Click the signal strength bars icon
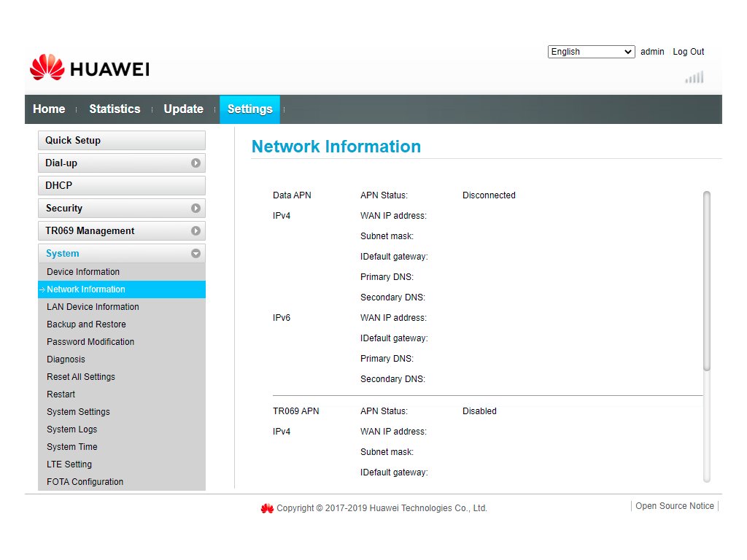747x560 pixels. click(x=694, y=77)
